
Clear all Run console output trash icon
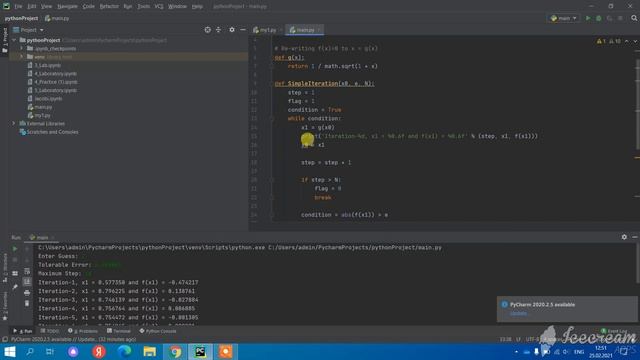tap(27, 303)
